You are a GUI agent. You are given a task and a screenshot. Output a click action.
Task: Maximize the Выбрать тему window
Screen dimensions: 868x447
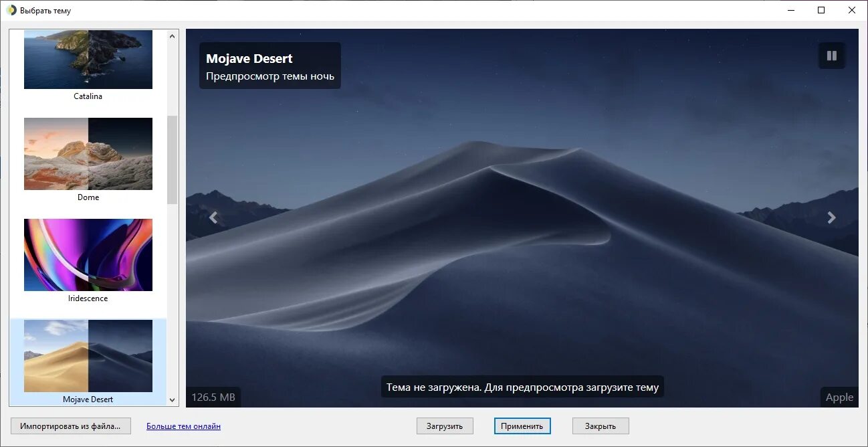coord(821,10)
